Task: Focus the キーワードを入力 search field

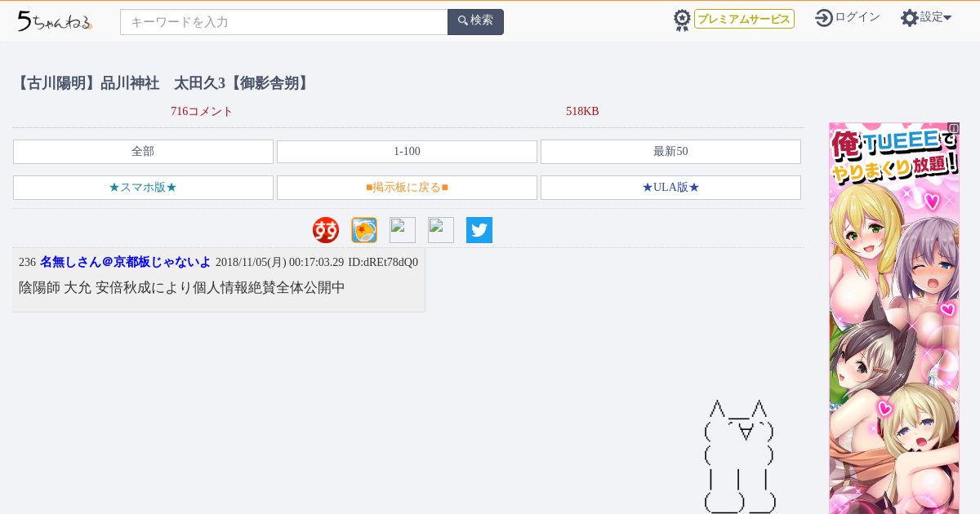Action: pos(284,22)
